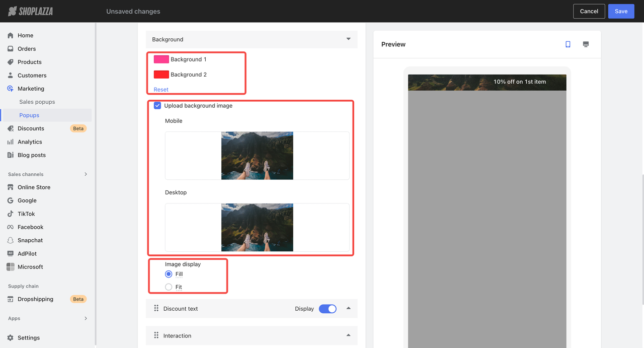Click the "Preview" heading text
644x348 pixels.
393,44
